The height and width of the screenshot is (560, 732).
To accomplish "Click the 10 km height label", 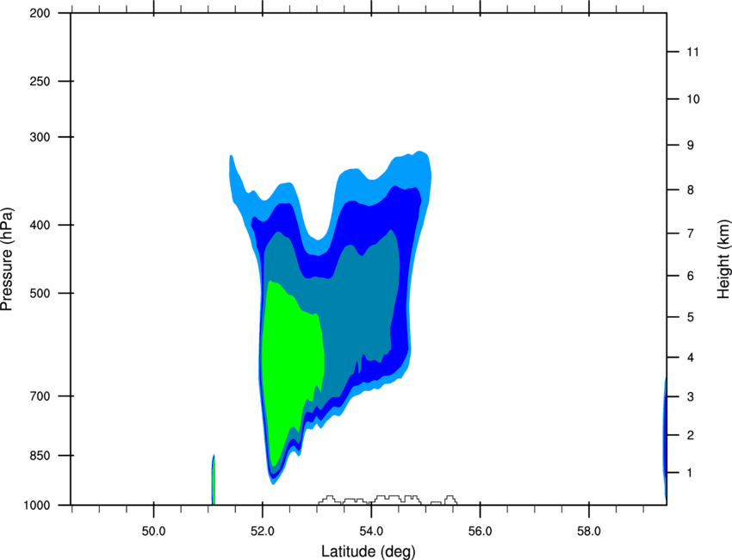I will pos(693,99).
